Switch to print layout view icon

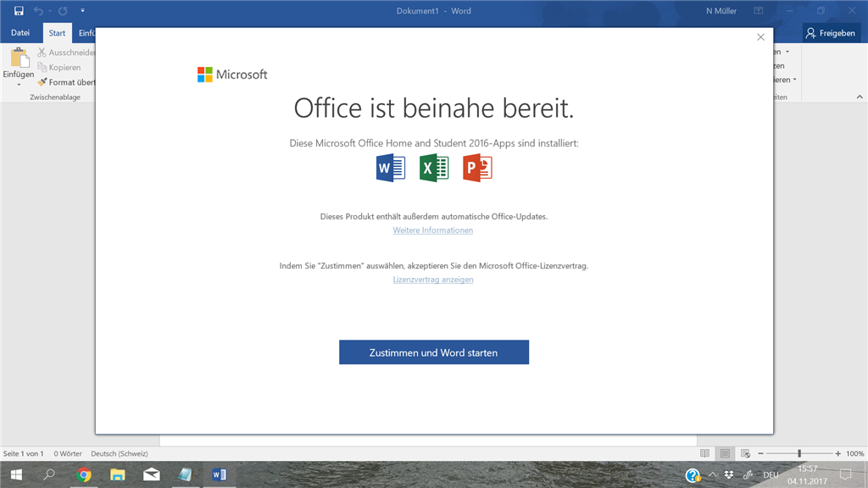pos(726,454)
